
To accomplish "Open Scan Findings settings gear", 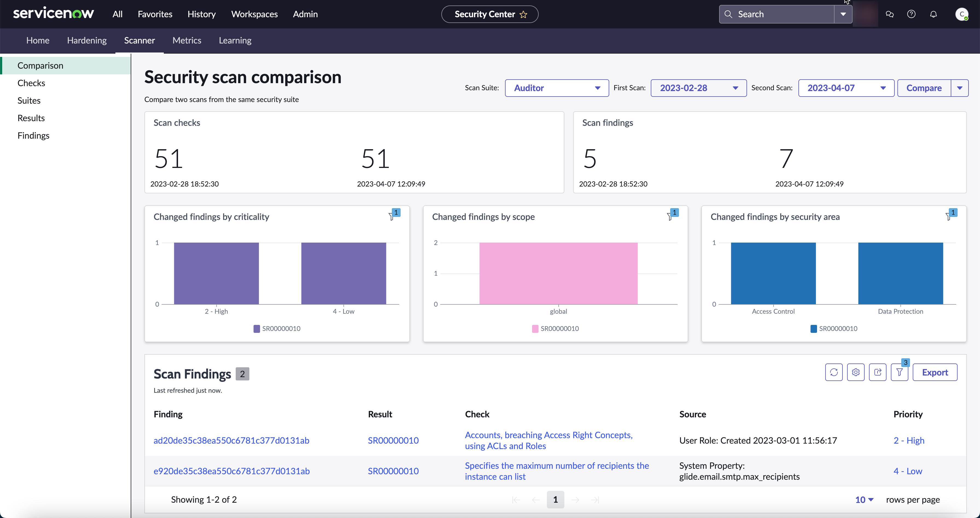I will pos(856,372).
